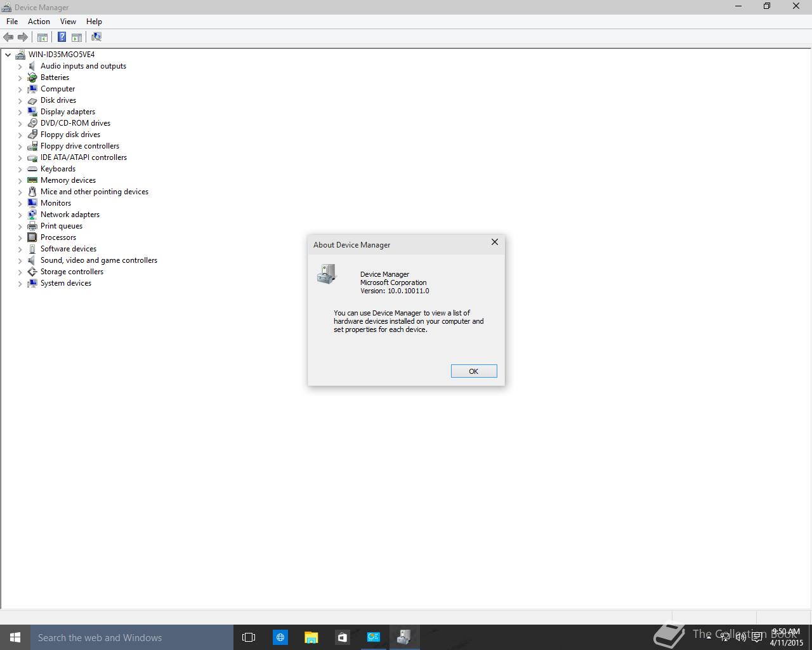
Task: Open the Action Center notifications icon
Action: coord(757,637)
